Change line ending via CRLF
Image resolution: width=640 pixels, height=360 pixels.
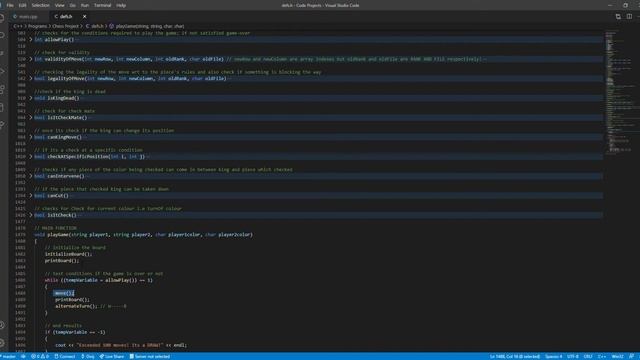[x=588, y=356]
